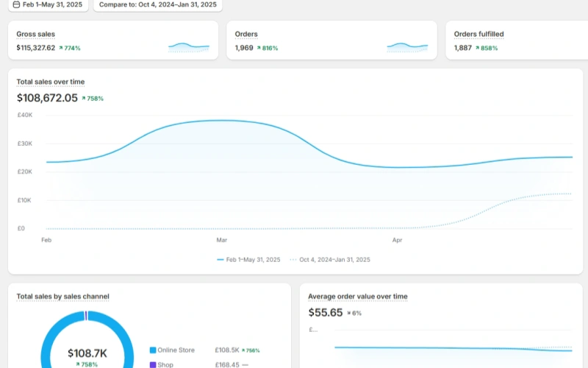The height and width of the screenshot is (368, 588).
Task: Click the 858% orders fulfilled change indicator
Action: pyautogui.click(x=487, y=48)
